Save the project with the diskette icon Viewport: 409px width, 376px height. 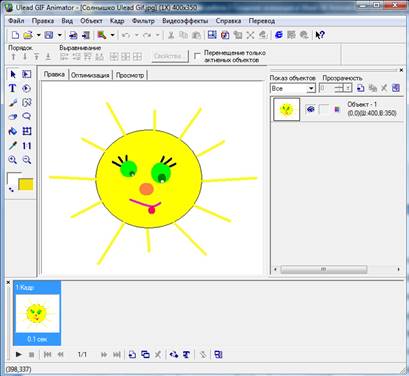pyautogui.click(x=49, y=35)
